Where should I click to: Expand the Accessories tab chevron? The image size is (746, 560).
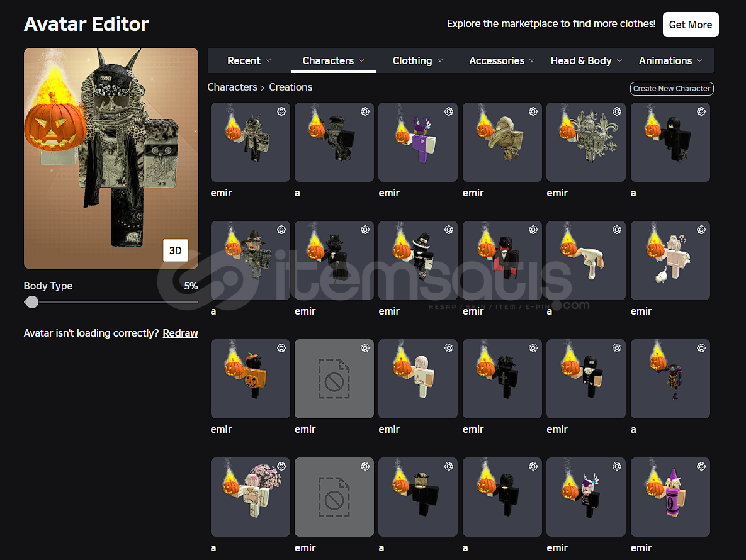click(532, 61)
